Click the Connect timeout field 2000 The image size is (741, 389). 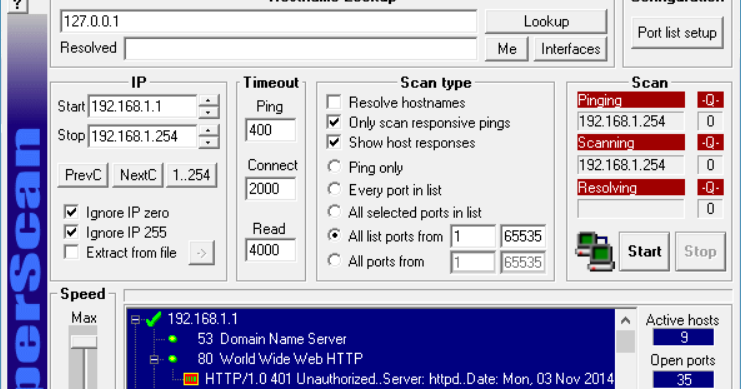[x=271, y=189]
